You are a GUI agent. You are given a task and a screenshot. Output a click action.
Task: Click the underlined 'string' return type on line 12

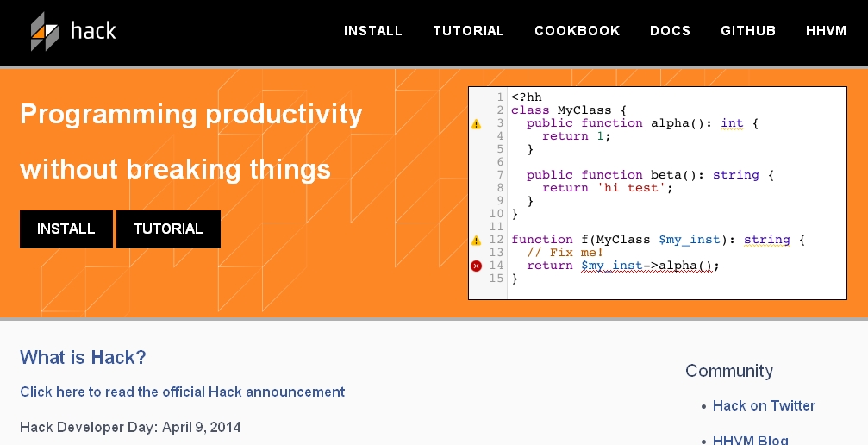coord(766,240)
